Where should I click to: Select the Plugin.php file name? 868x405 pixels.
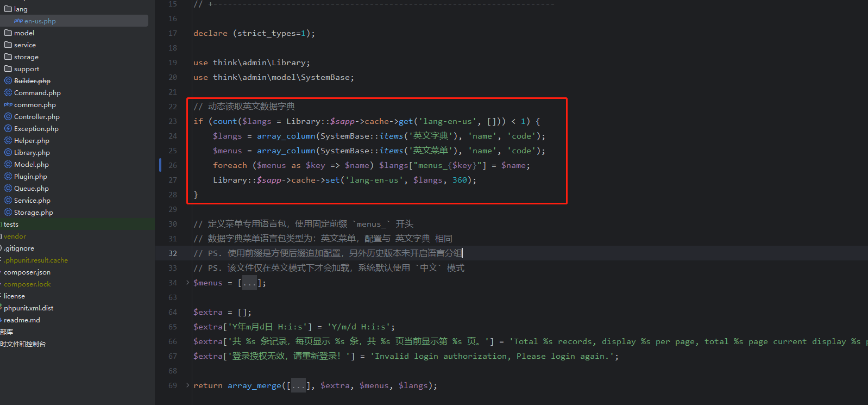30,177
